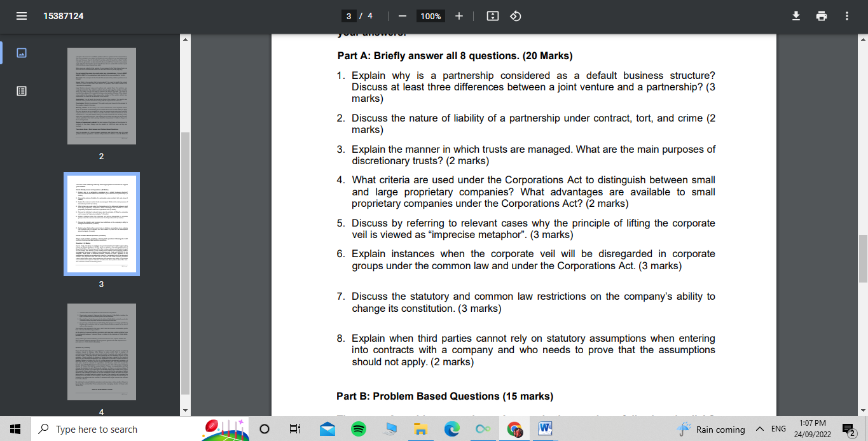The image size is (868, 441).
Task: Expand the ENG language selector
Action: [777, 429]
